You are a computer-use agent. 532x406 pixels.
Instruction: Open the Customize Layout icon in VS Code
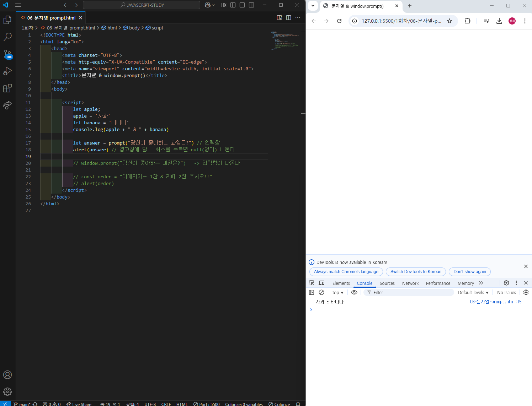click(x=224, y=5)
